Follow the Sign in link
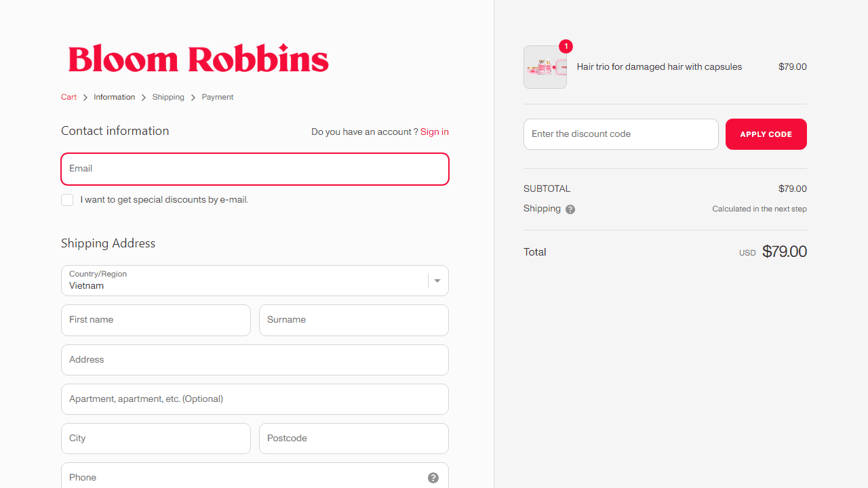Screen dimensions: 868x488 coord(435,131)
